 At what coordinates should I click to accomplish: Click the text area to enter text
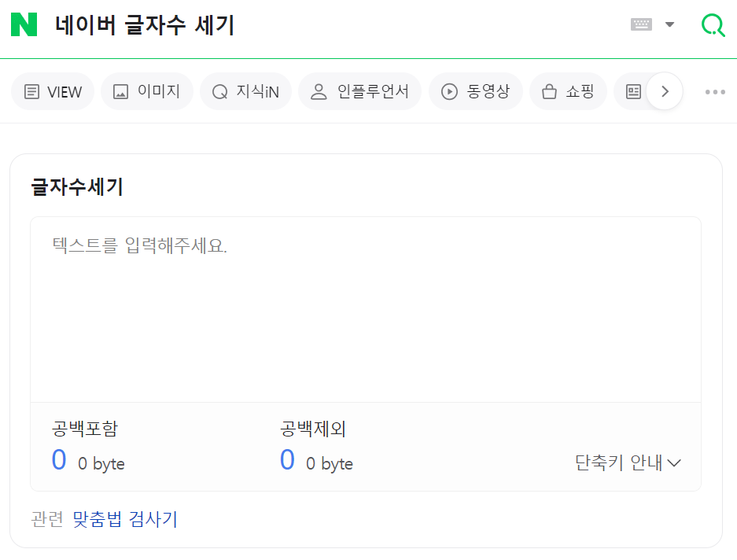366,309
